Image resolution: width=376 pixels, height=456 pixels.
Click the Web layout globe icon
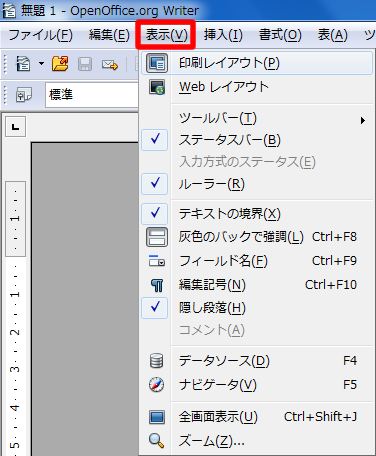pyautogui.click(x=157, y=87)
